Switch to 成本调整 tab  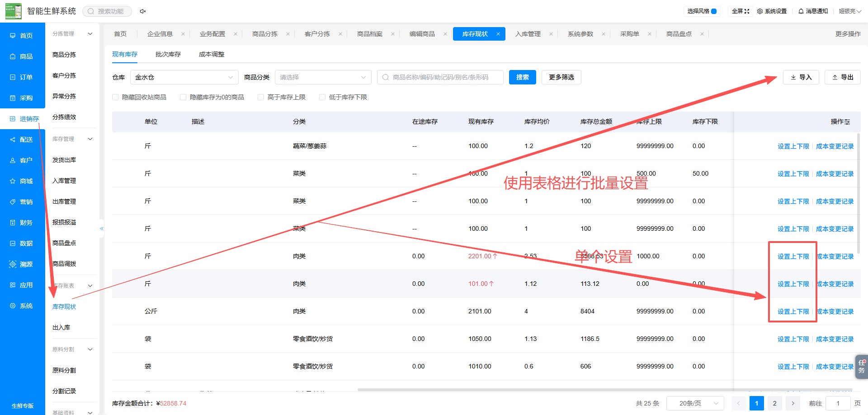click(212, 54)
